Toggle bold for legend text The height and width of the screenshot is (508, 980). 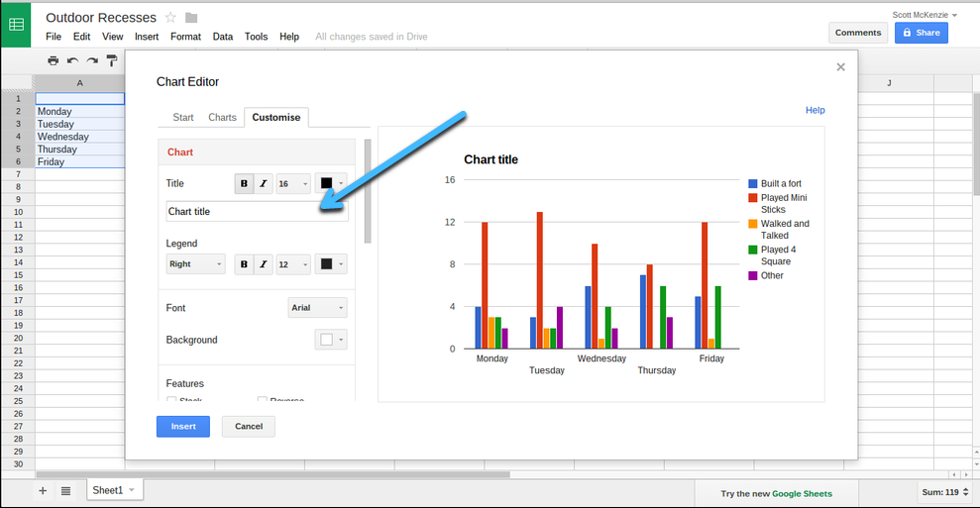(x=244, y=264)
